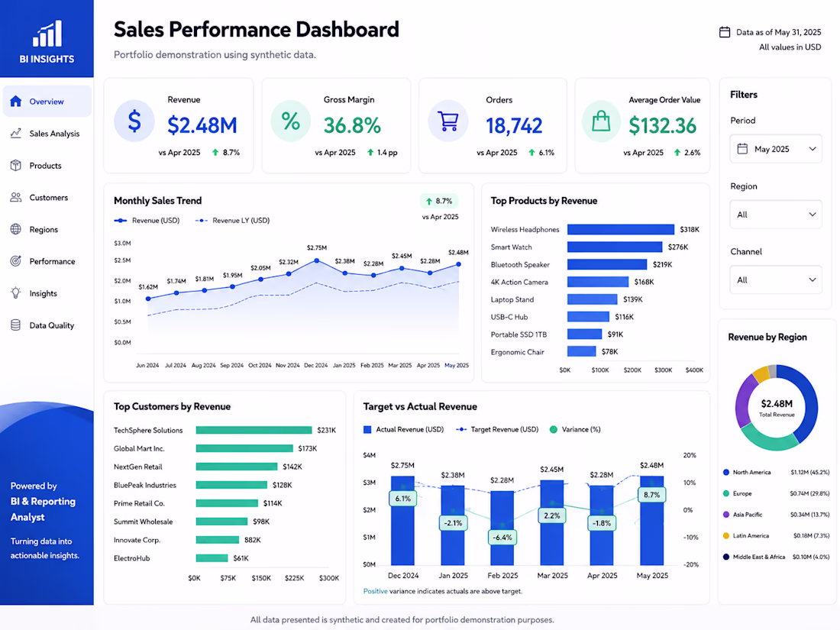Click the green arrow next to 1.4 pp
840x630 pixels.
point(370,153)
